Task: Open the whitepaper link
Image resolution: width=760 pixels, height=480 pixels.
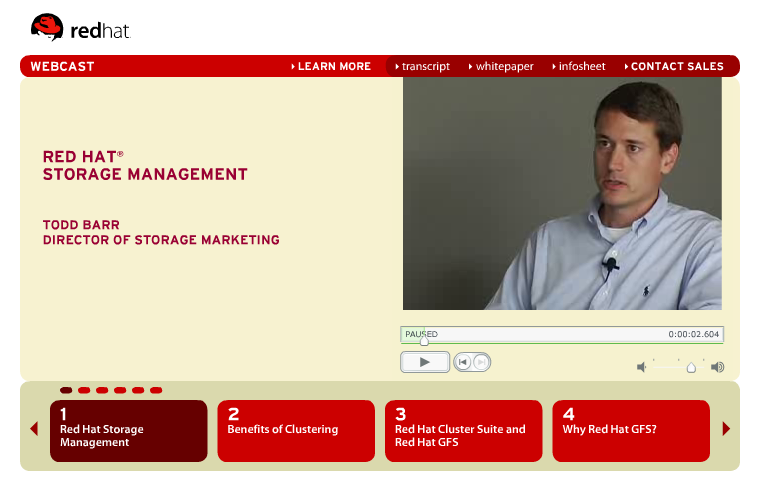Action: pyautogui.click(x=503, y=67)
